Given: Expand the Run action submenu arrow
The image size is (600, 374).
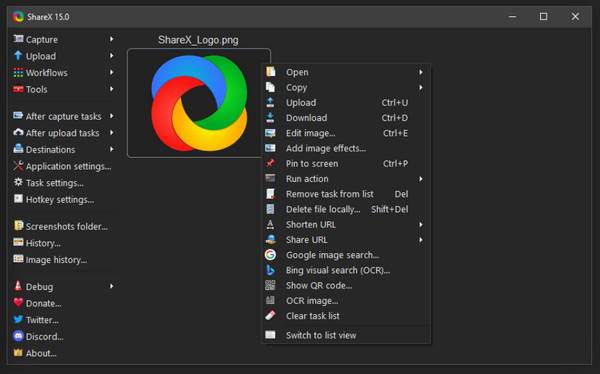Looking at the screenshot, I should point(421,179).
